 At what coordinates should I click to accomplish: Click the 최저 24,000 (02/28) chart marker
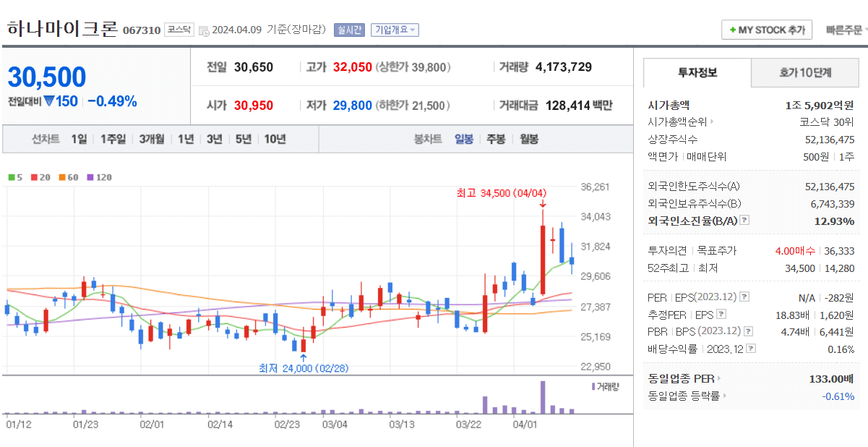(x=304, y=368)
